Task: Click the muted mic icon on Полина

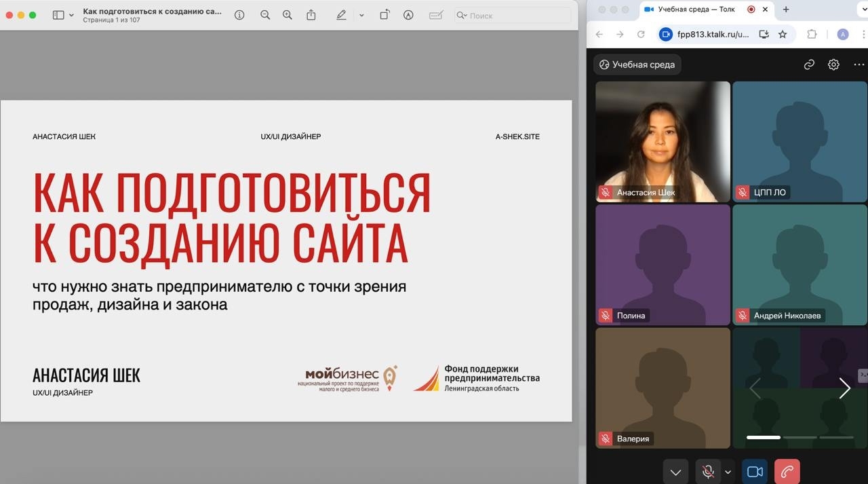Action: pos(606,316)
